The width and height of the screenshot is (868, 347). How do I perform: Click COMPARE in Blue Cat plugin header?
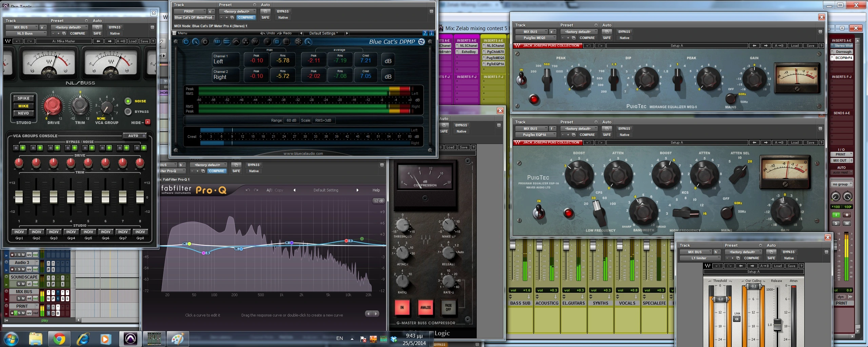(245, 18)
